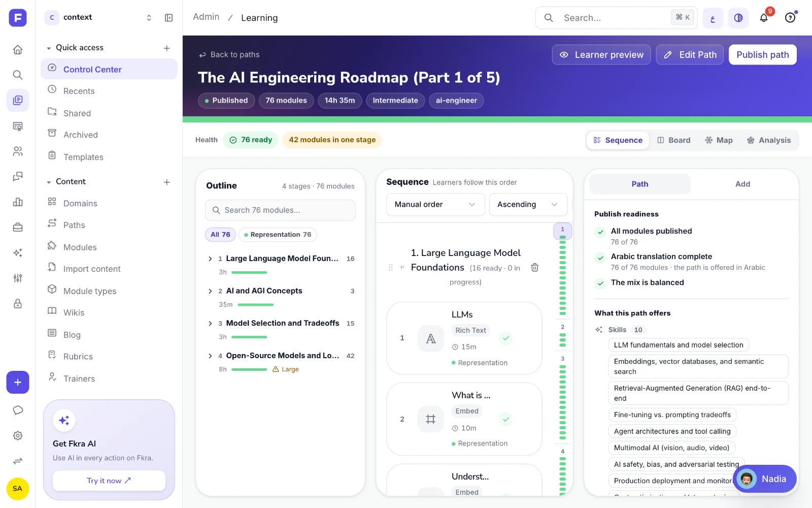Open the certificate icon in left rail
Screen dimensions: 812x508
[x=18, y=126]
